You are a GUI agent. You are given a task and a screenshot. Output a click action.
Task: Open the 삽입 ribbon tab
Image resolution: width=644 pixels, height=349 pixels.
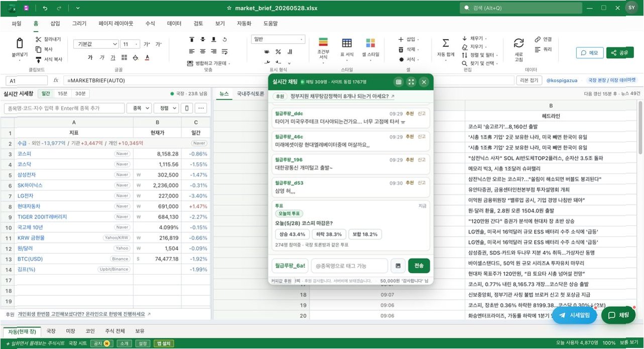click(55, 24)
